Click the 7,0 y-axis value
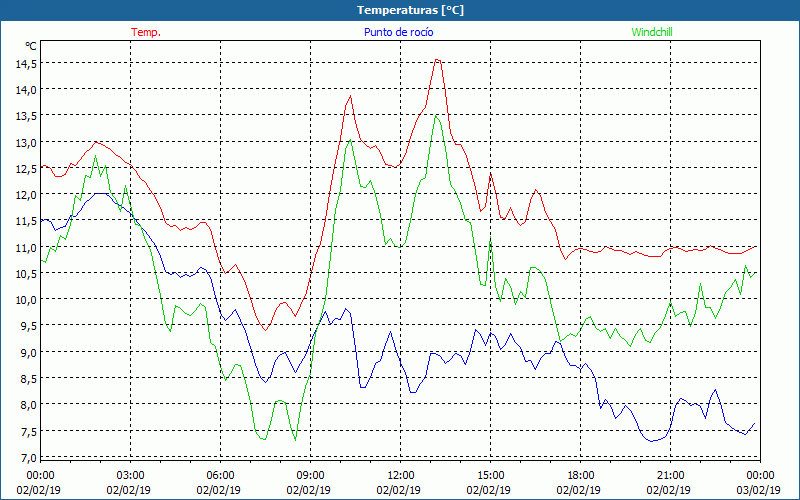Image resolution: width=800 pixels, height=500 pixels. pos(29,457)
